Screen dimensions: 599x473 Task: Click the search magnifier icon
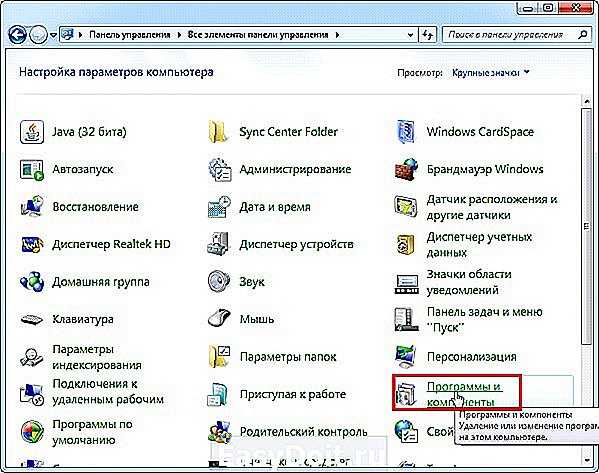pos(583,35)
